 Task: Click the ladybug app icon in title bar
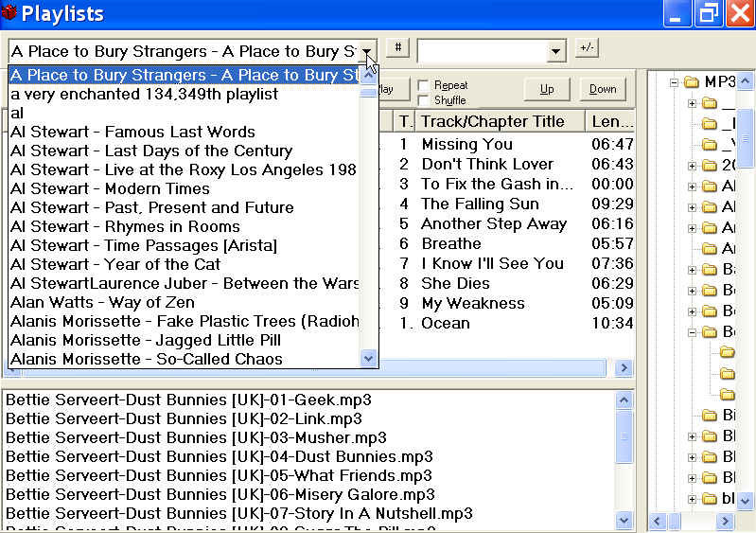(x=9, y=12)
